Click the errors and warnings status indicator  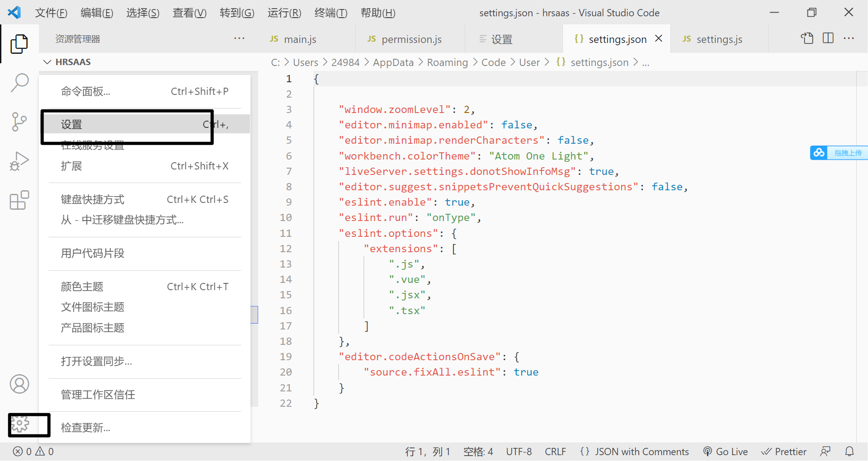pyautogui.click(x=33, y=452)
